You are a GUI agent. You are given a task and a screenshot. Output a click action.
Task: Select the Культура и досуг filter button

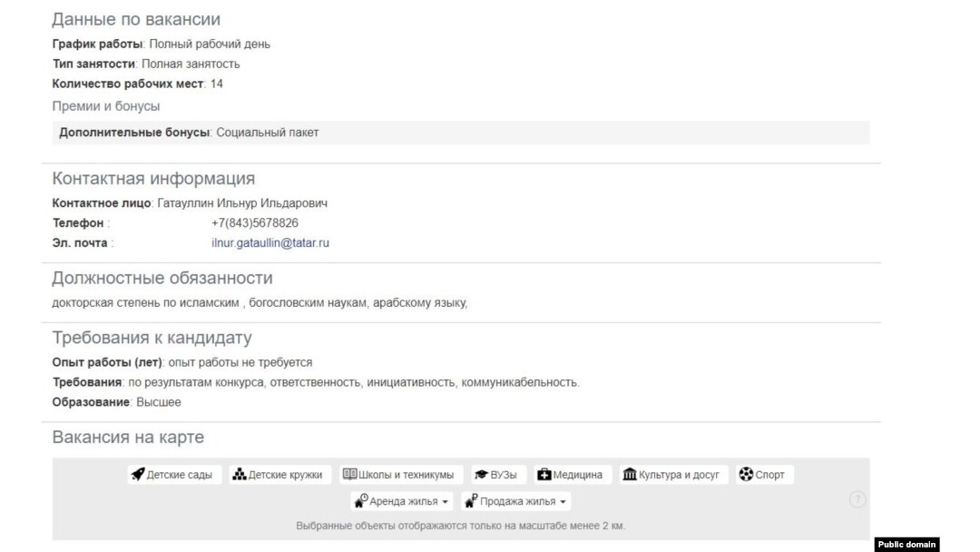(673, 475)
